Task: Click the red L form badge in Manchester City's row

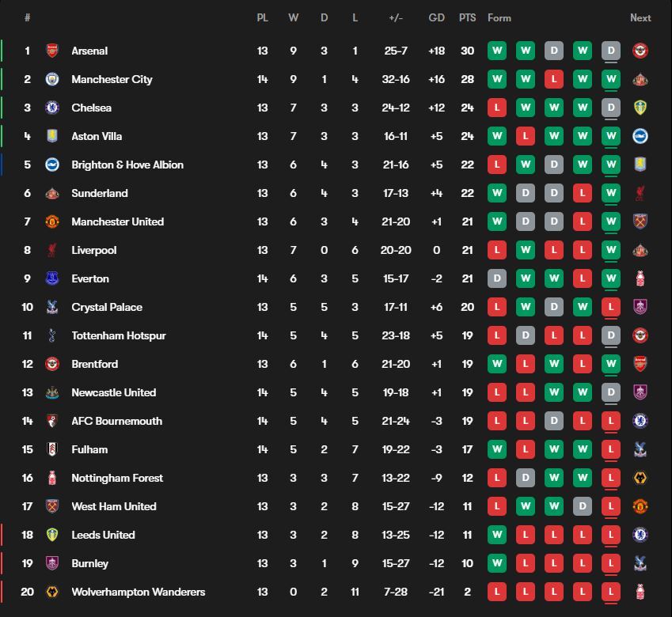Action: (554, 79)
